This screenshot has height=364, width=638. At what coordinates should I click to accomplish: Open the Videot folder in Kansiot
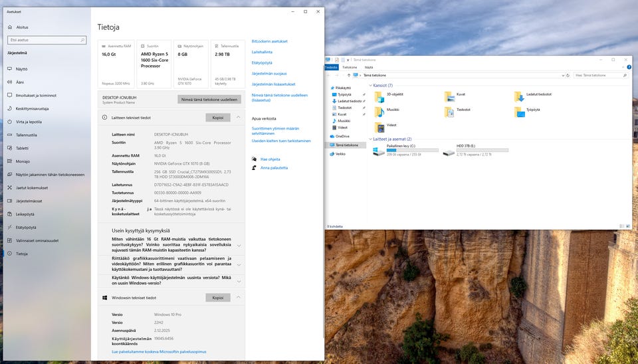tap(385, 127)
